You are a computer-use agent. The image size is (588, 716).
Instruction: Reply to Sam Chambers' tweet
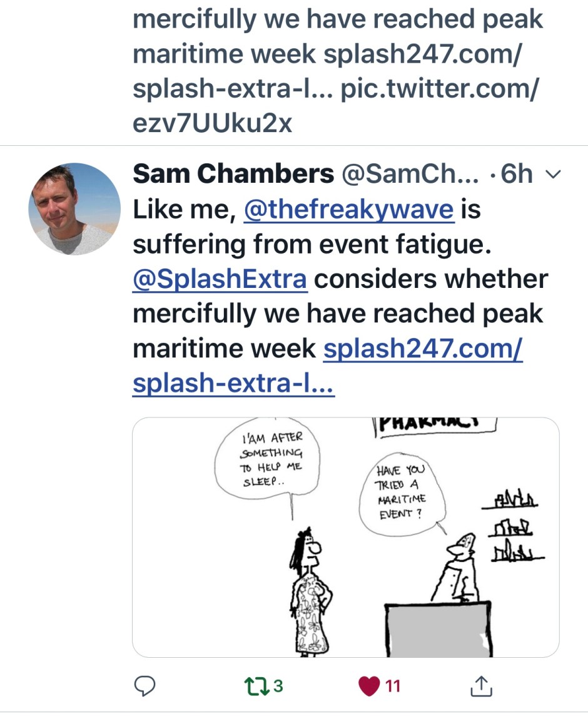[145, 686]
